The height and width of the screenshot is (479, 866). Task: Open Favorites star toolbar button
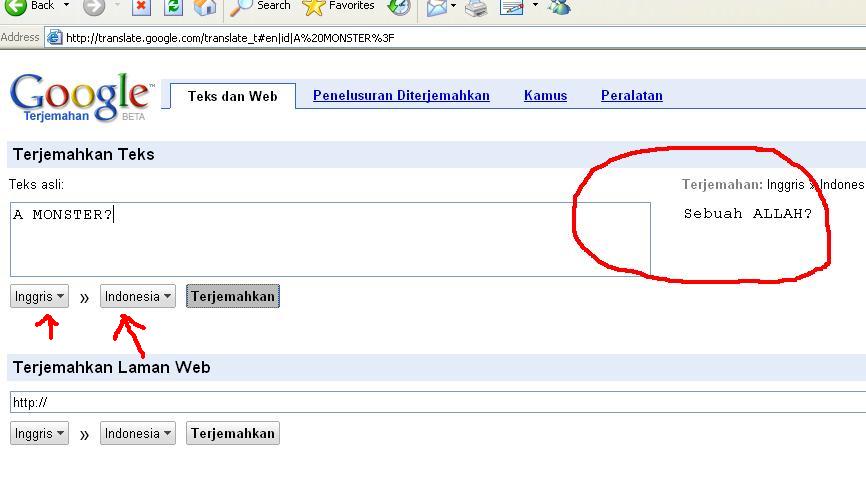339,6
